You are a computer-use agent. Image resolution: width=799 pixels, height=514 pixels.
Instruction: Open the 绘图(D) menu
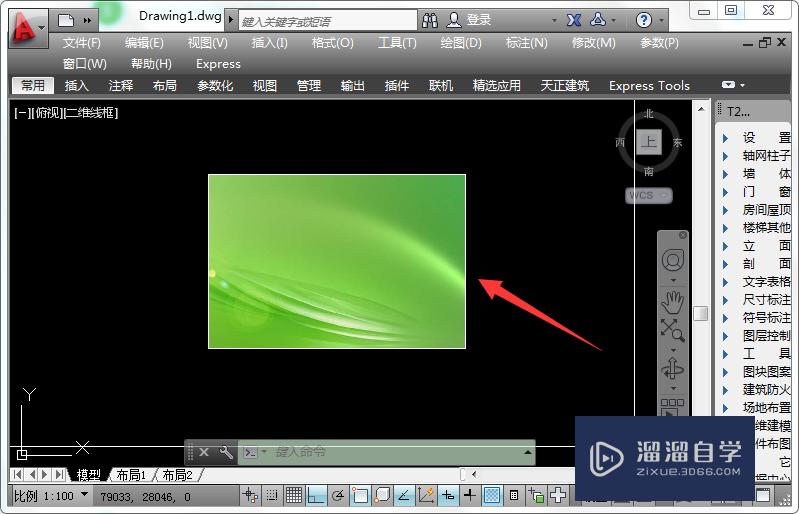click(461, 43)
